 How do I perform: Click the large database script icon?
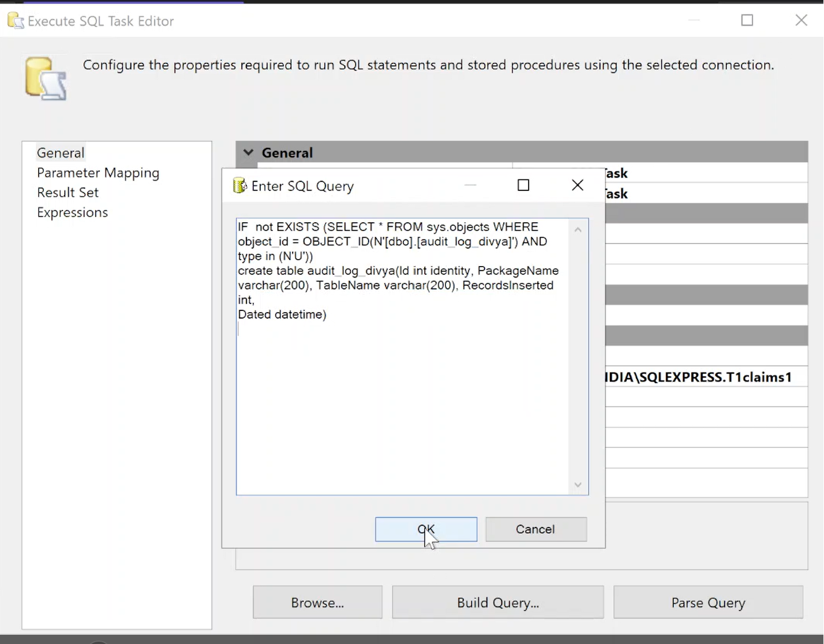(46, 79)
